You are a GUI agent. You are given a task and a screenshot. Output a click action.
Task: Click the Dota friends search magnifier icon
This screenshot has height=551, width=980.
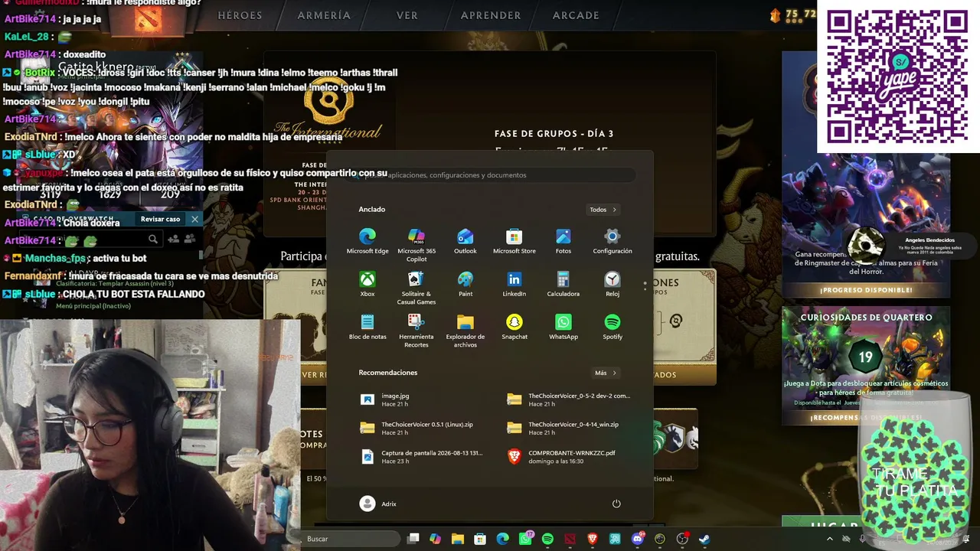[x=153, y=240]
